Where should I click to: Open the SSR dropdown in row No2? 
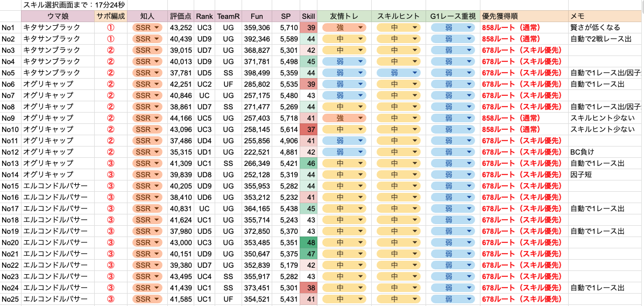(x=148, y=39)
